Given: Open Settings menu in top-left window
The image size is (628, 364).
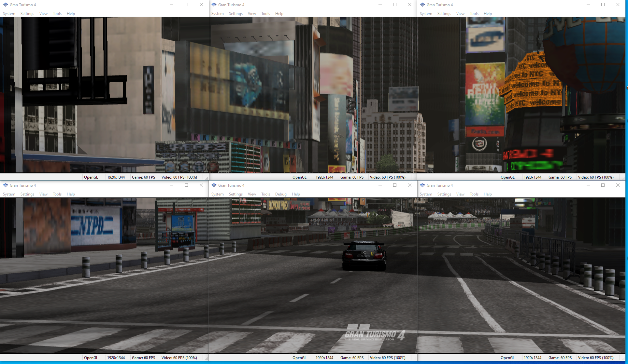Looking at the screenshot, I should 27,14.
